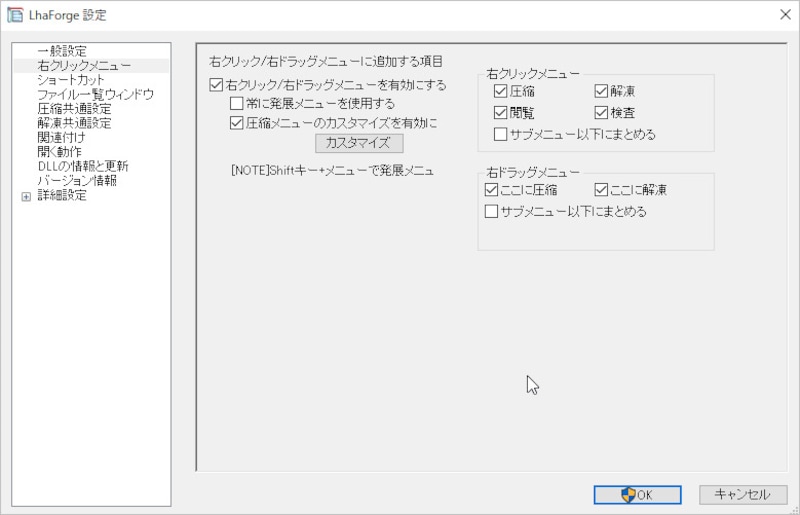Toggle 圧縮メニューのカスタマイズを有効に checkbox
Viewport: 800px width, 515px height.
[236, 123]
